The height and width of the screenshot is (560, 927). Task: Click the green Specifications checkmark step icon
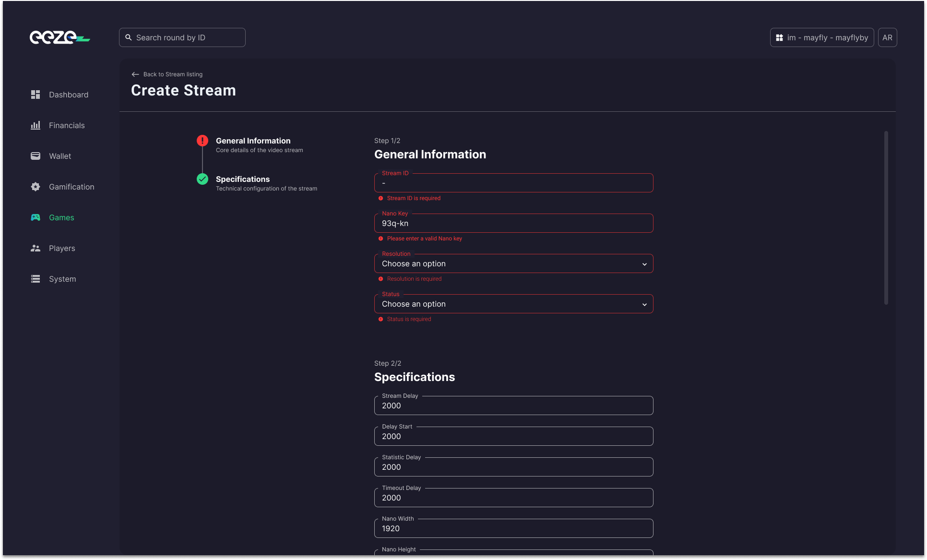(x=202, y=179)
